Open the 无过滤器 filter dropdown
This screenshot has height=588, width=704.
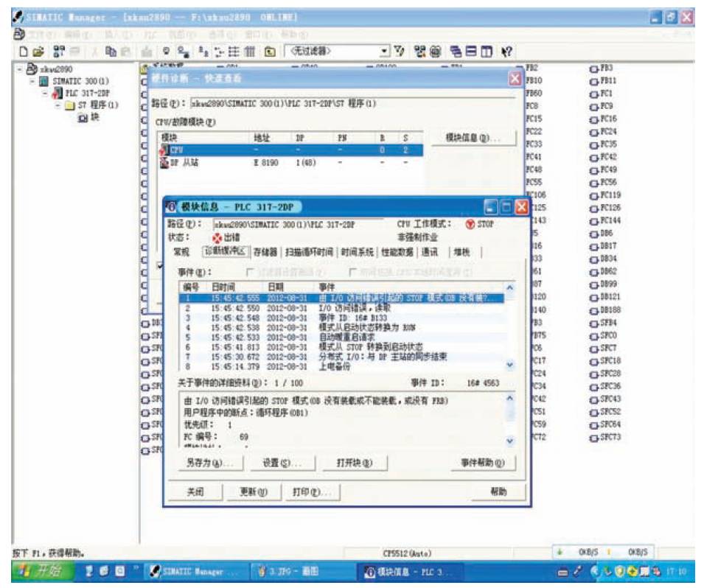(x=385, y=51)
